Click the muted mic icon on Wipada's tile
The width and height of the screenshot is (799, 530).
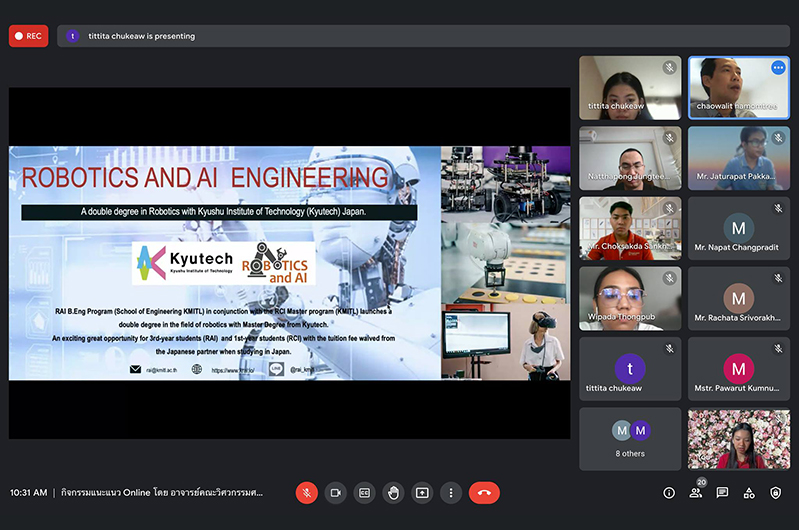click(x=670, y=278)
